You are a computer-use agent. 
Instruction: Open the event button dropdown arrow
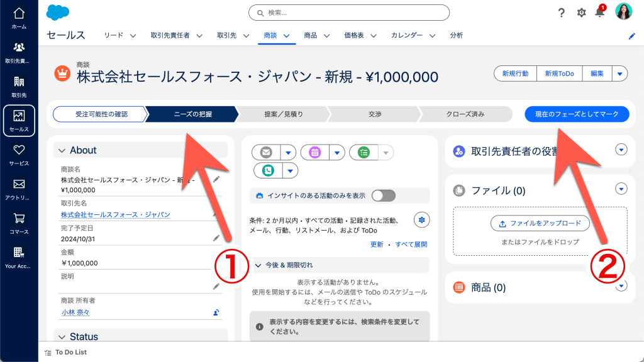point(337,152)
